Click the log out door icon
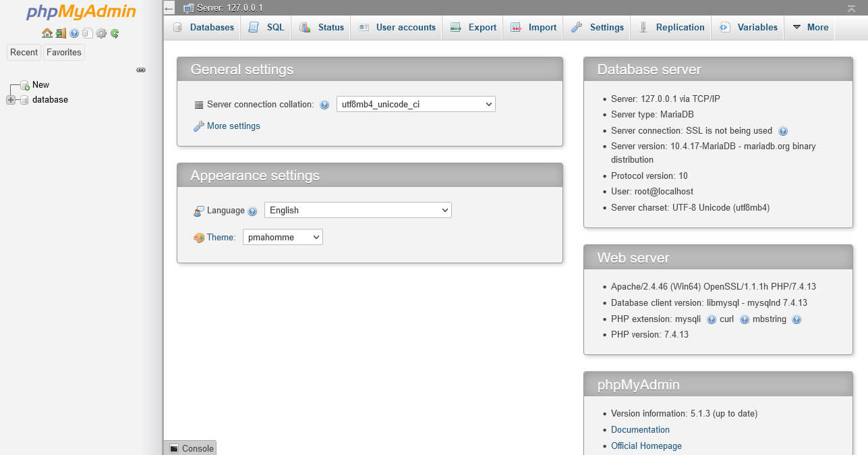Viewport: 868px width, 455px height. coord(61,33)
